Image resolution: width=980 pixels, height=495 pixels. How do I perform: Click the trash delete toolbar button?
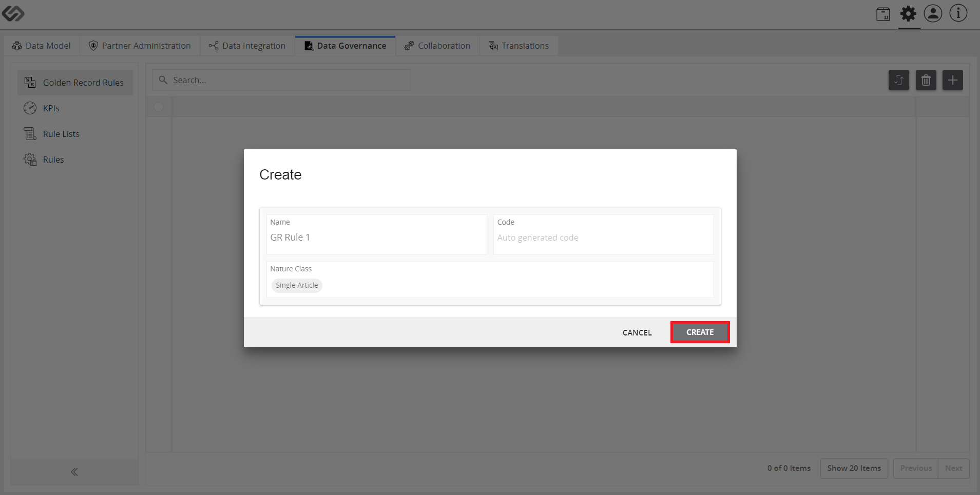click(x=926, y=80)
